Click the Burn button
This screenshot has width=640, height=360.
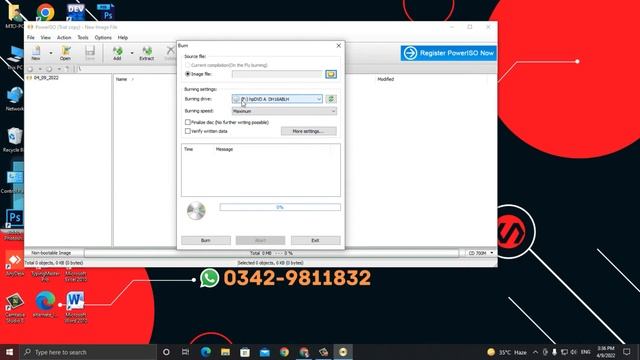(x=206, y=240)
